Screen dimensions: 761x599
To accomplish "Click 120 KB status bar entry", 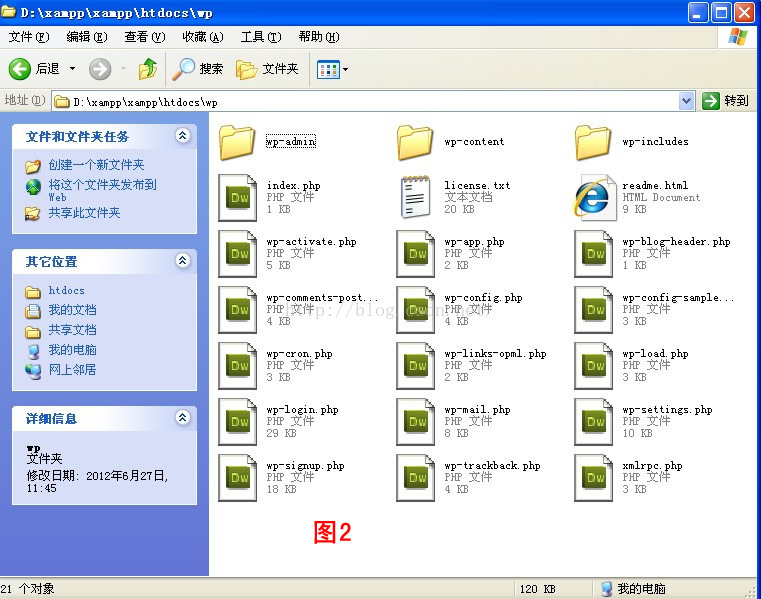I will [x=537, y=589].
